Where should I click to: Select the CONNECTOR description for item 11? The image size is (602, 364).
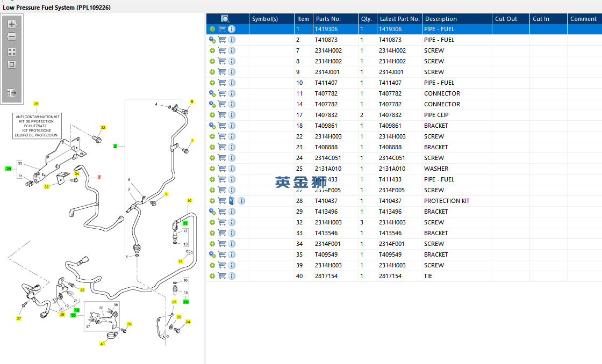click(x=457, y=93)
